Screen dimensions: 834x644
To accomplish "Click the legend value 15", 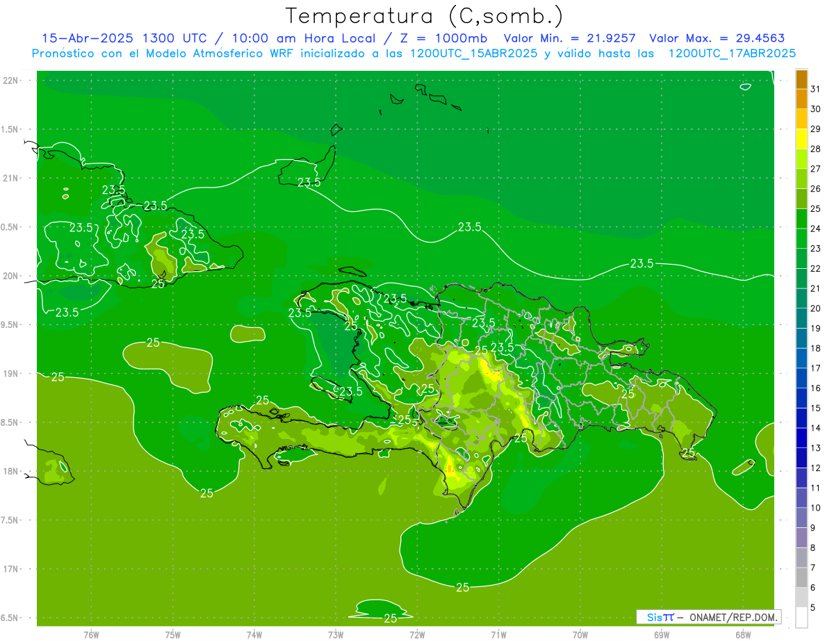I will [815, 408].
